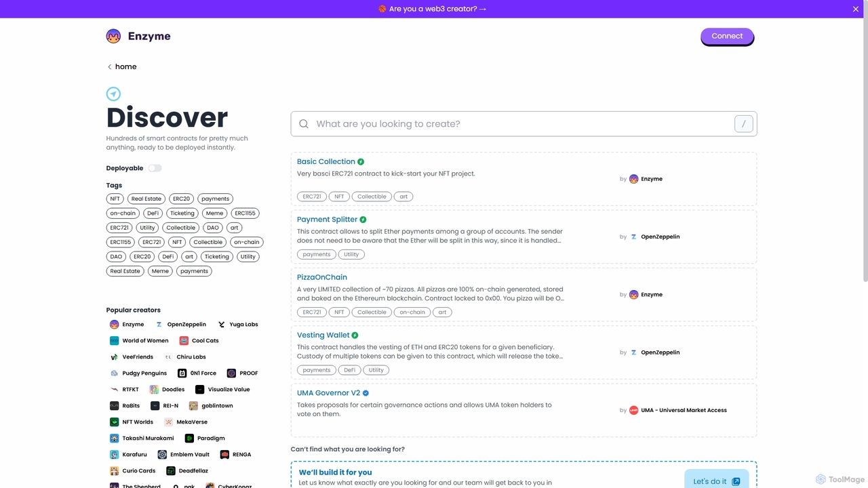Click the blue verified badge beside UMA Governor V2

[366, 393]
